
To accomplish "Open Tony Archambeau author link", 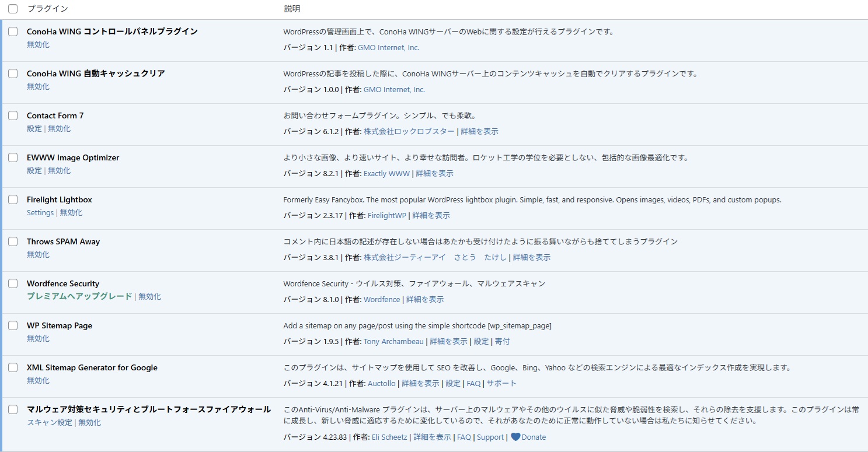I will tap(393, 342).
